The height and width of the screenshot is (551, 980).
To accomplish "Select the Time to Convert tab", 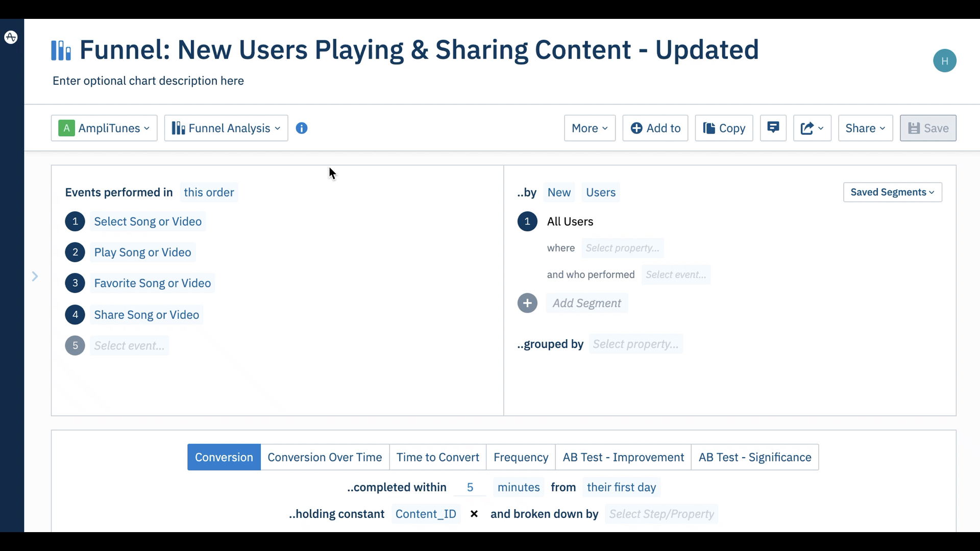I will 437,457.
